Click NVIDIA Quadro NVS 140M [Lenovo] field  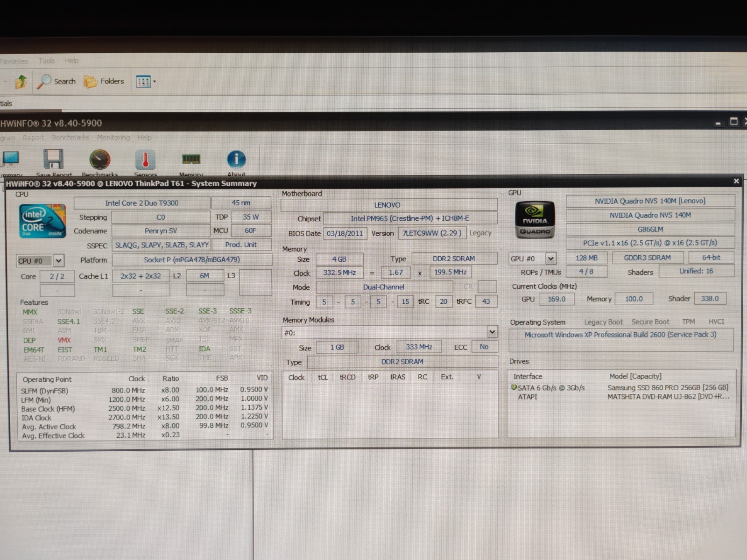(x=650, y=201)
